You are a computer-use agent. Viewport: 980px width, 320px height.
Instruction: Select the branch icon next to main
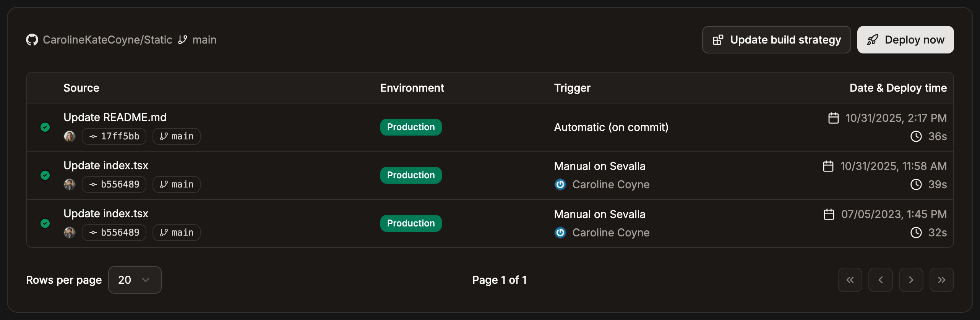coord(183,39)
